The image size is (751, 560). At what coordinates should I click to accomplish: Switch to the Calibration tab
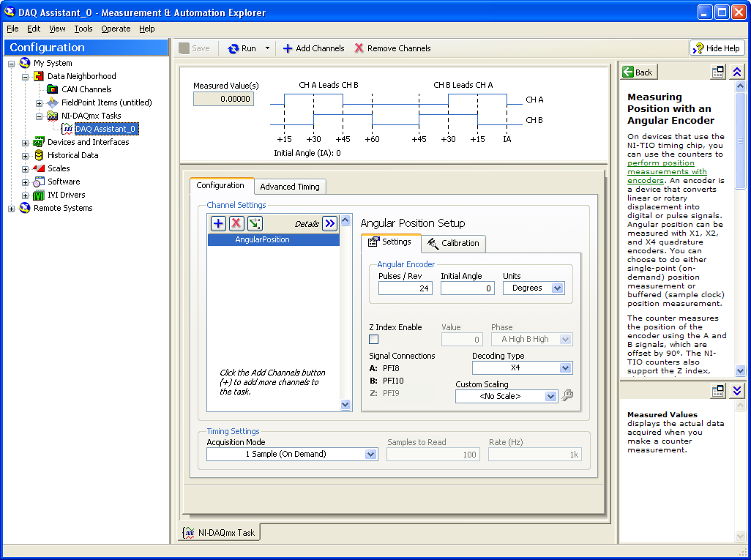tap(454, 243)
